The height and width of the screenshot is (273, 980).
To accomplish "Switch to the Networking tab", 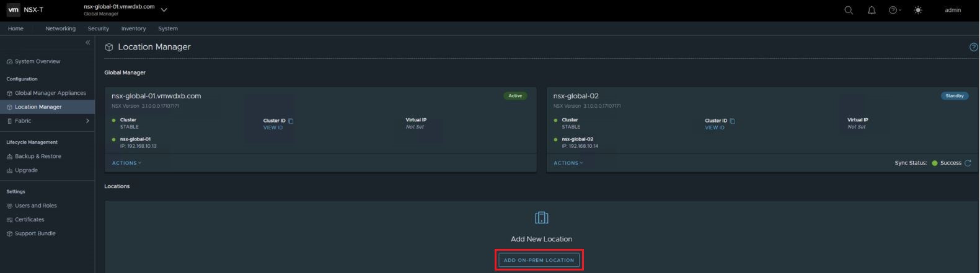I will pyautogui.click(x=60, y=28).
